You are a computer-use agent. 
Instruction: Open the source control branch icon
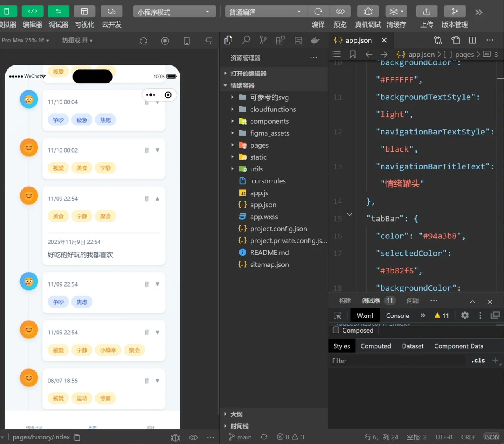263,40
